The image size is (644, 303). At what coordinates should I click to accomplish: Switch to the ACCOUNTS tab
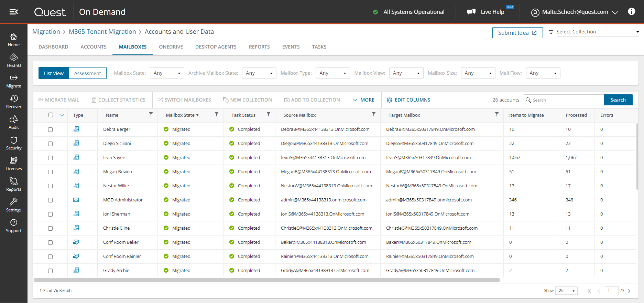[94, 47]
